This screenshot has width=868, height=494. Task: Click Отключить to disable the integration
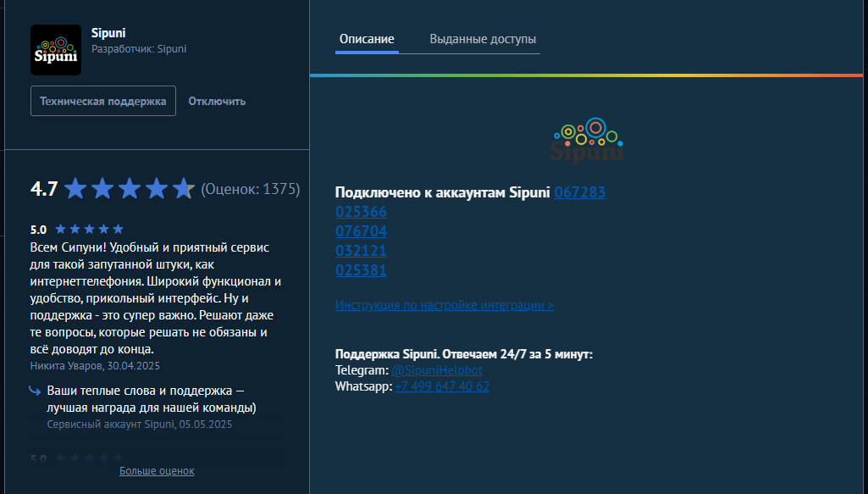217,101
